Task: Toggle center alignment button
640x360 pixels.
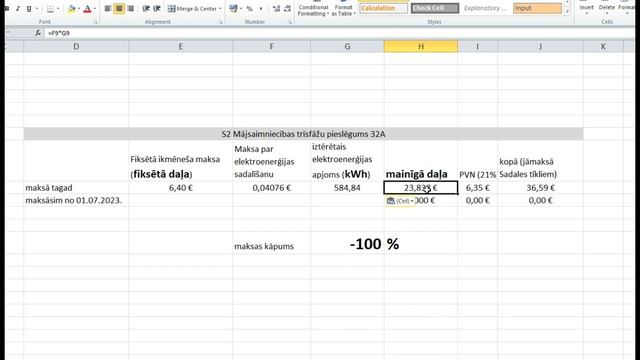Action: [x=119, y=9]
